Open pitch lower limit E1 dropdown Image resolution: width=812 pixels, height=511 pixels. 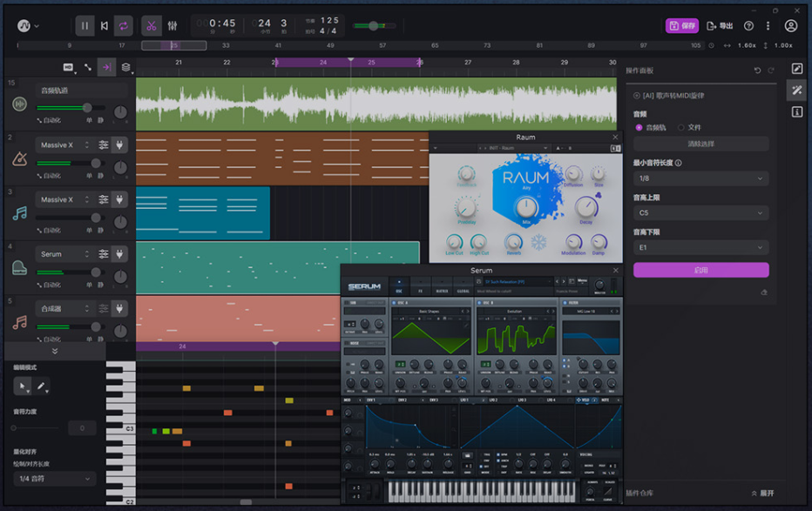[x=701, y=248]
